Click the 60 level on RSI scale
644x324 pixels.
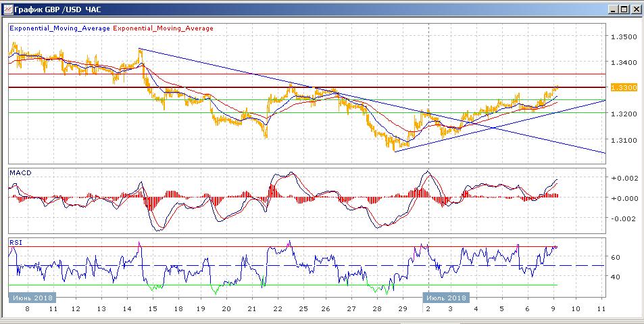[616, 257]
